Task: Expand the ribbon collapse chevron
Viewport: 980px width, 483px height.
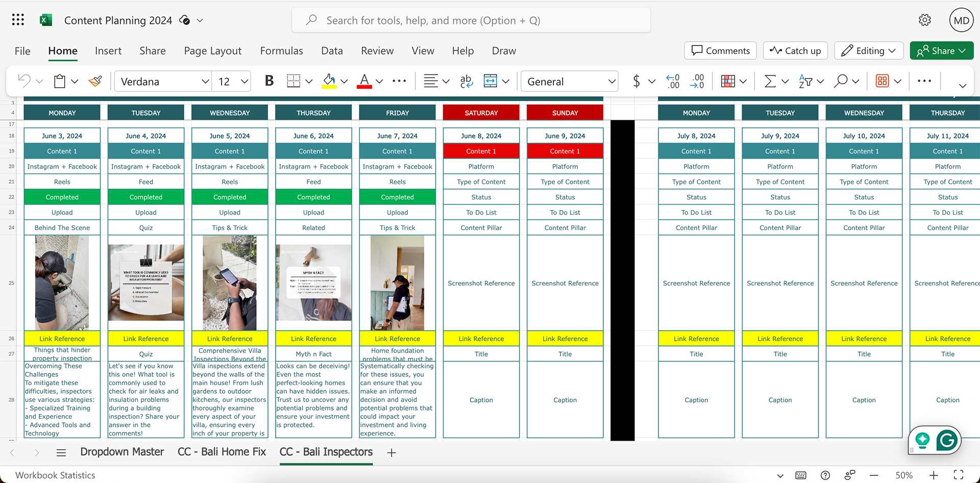Action: point(963,86)
